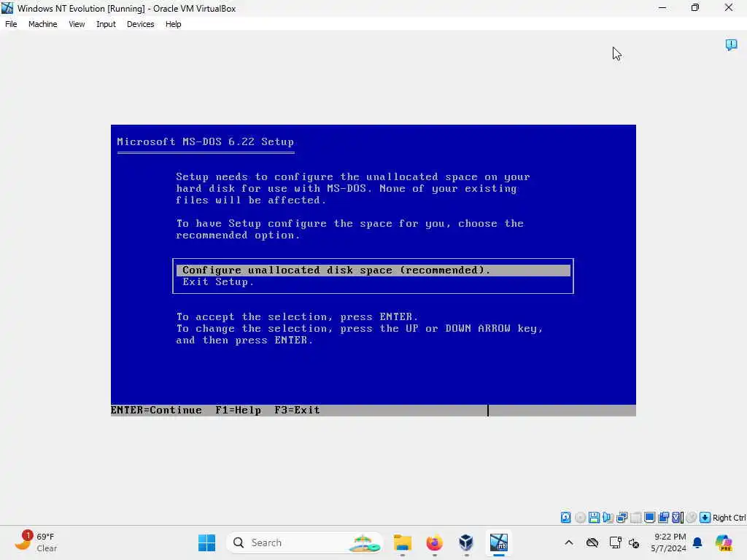Open File Explorer from the taskbar
The height and width of the screenshot is (560, 747).
[x=403, y=542]
